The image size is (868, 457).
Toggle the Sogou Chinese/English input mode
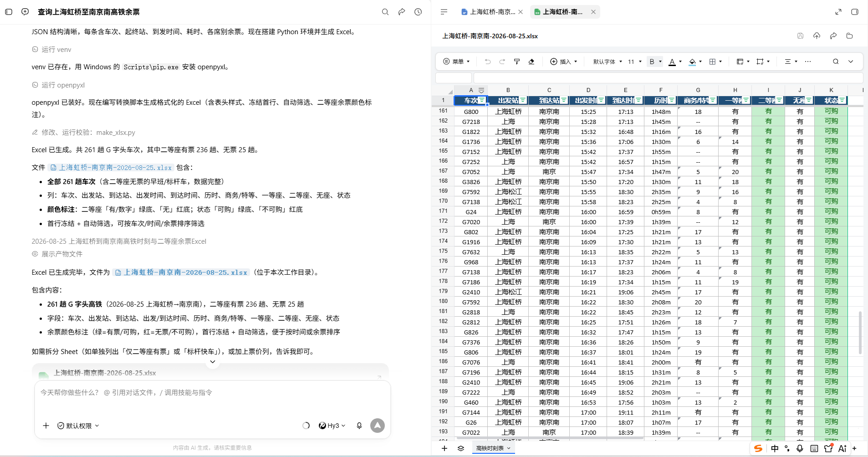pos(775,448)
